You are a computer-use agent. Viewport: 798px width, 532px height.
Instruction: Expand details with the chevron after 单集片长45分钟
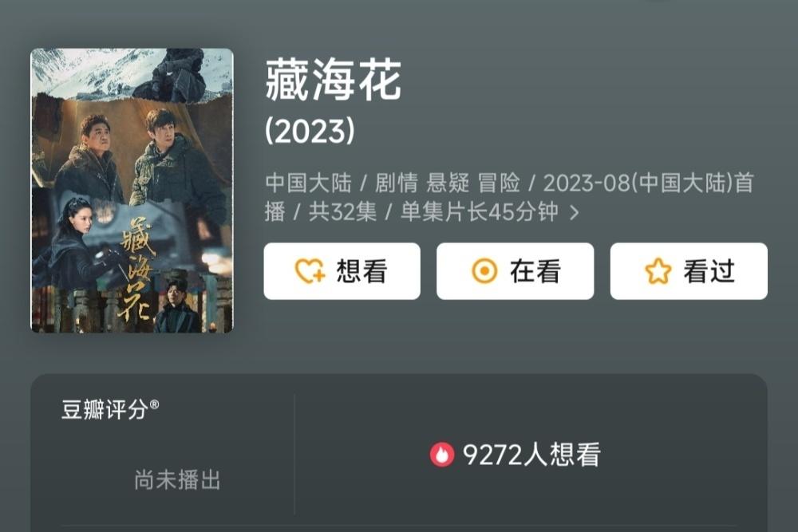(x=575, y=212)
